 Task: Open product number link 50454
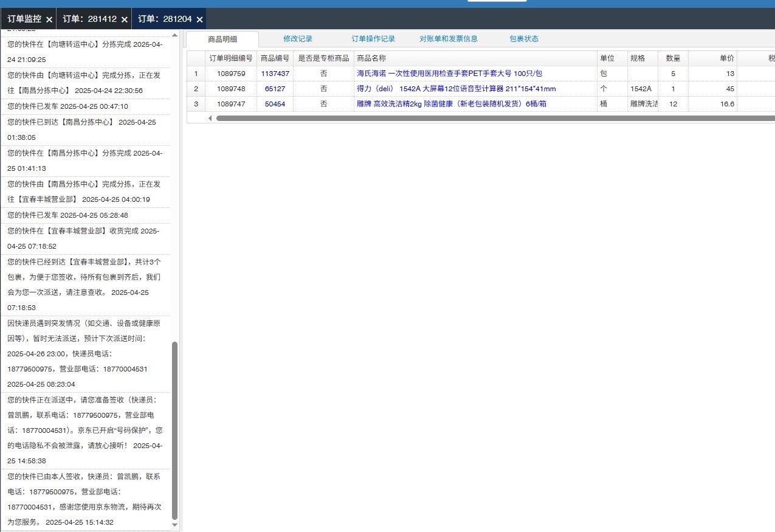click(x=275, y=104)
